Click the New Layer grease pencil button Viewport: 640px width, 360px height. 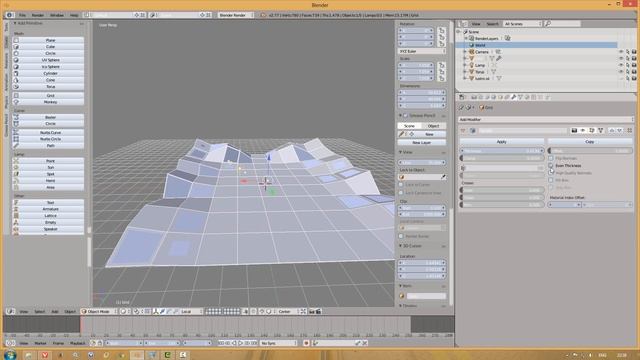[422, 142]
